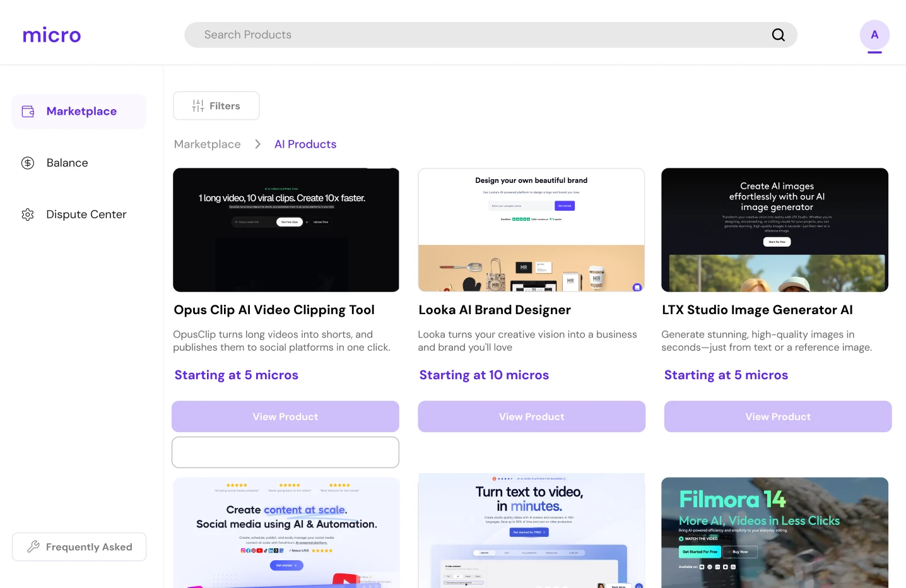906x588 pixels.
Task: Open the Opus Clip product thumbnail
Action: tap(286, 230)
